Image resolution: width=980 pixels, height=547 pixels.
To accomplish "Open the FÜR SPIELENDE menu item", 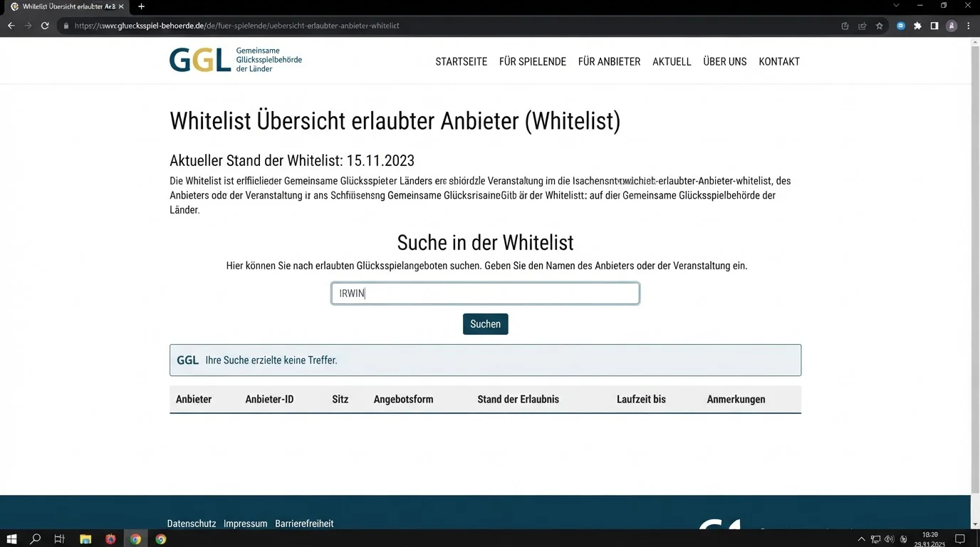I will tap(533, 62).
